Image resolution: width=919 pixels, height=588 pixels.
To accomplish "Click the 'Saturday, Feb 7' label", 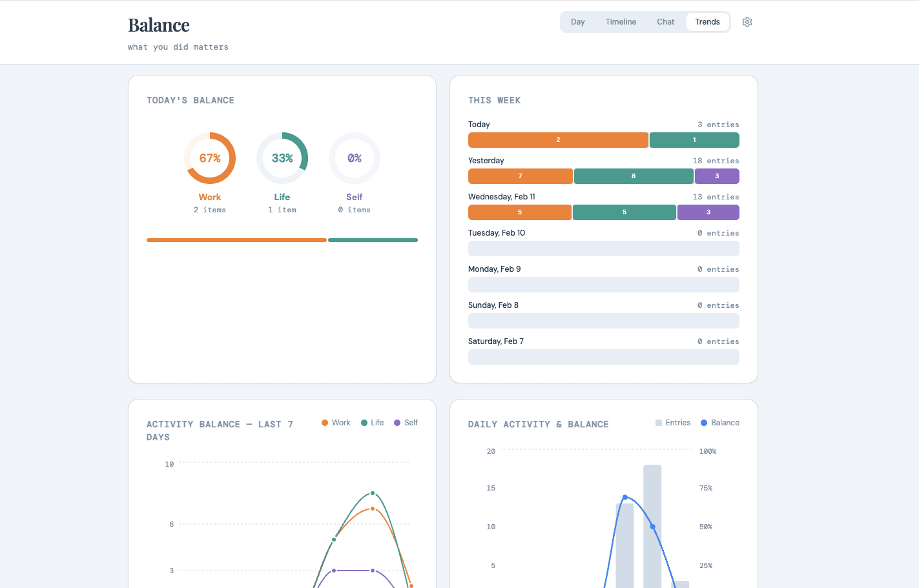I will [496, 341].
